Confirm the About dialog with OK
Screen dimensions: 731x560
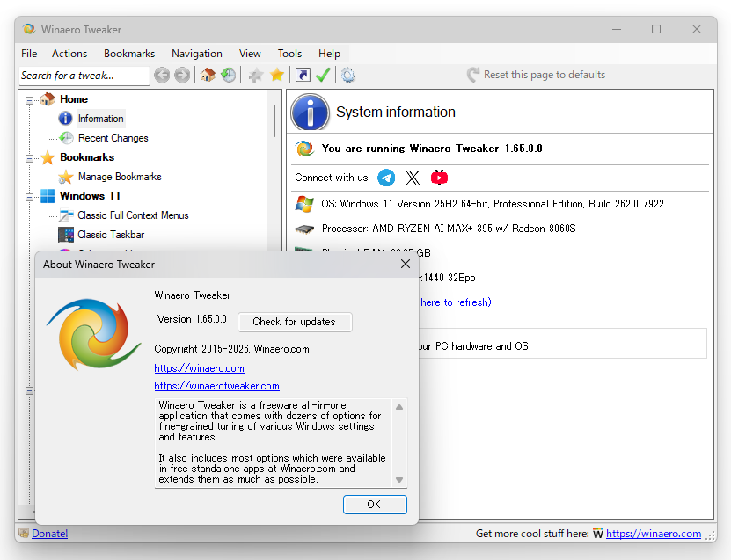tap(375, 504)
